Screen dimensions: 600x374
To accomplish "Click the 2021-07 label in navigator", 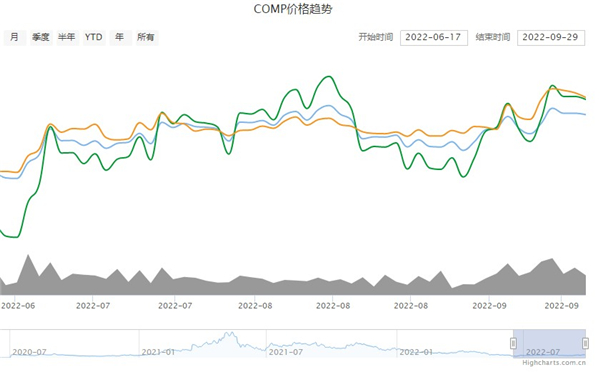I will 285,352.
